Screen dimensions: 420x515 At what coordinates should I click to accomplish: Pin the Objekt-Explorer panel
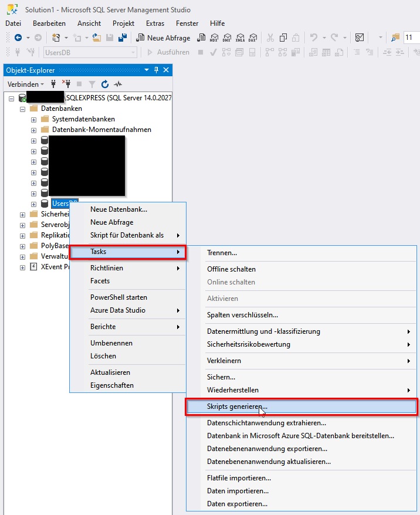(156, 70)
